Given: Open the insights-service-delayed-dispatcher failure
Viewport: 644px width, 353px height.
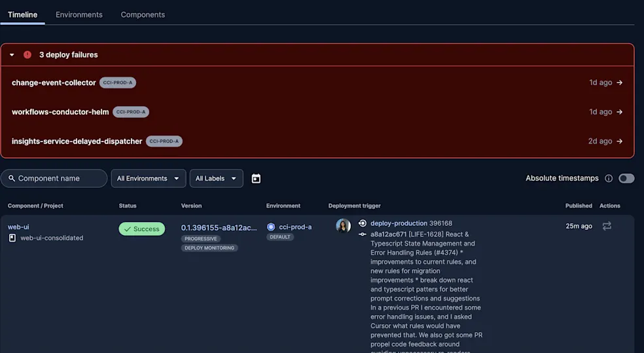Looking at the screenshot, I should click(77, 141).
